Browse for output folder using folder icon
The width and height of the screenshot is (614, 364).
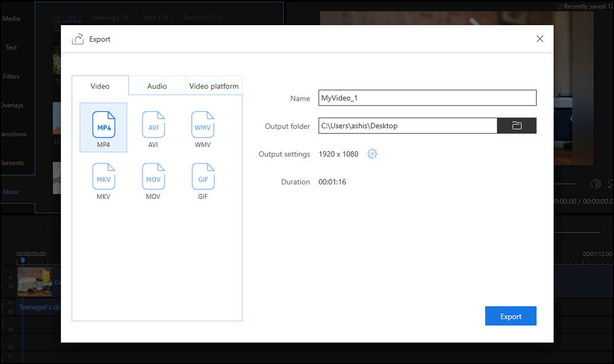click(x=516, y=126)
